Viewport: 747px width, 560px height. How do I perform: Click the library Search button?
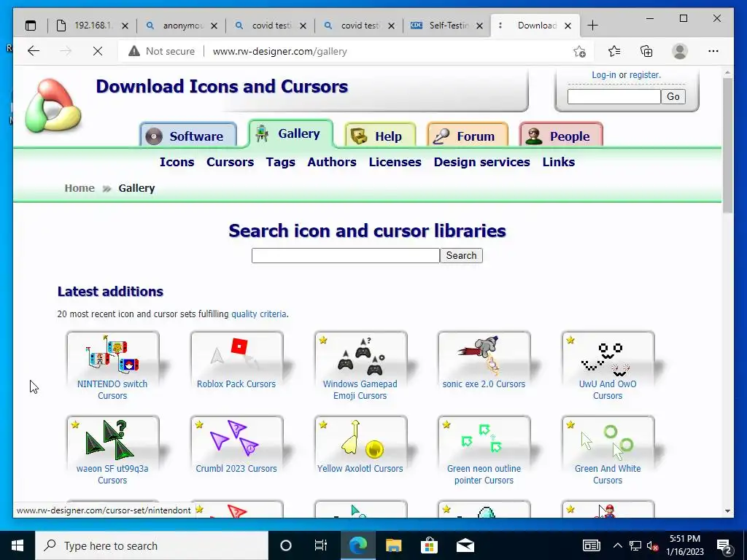461,256
